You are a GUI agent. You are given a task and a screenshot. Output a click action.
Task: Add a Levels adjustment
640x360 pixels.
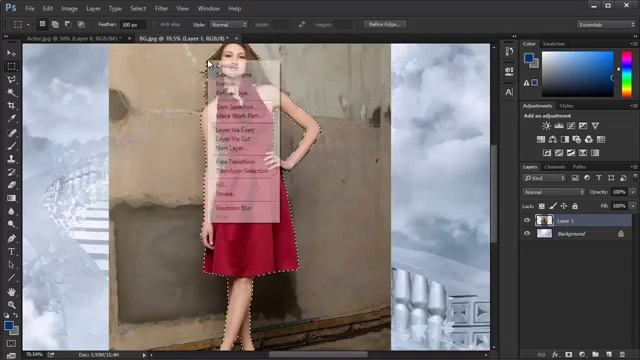click(559, 126)
